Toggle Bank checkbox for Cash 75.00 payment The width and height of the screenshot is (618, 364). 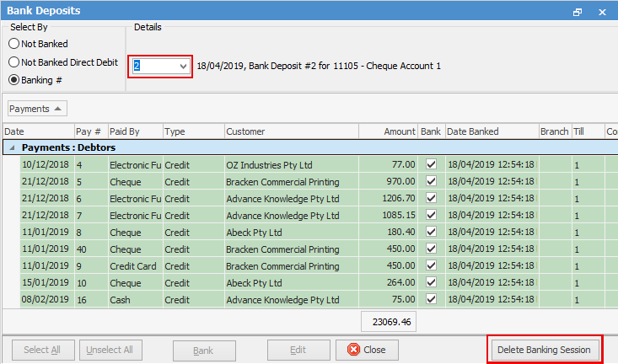tap(431, 299)
